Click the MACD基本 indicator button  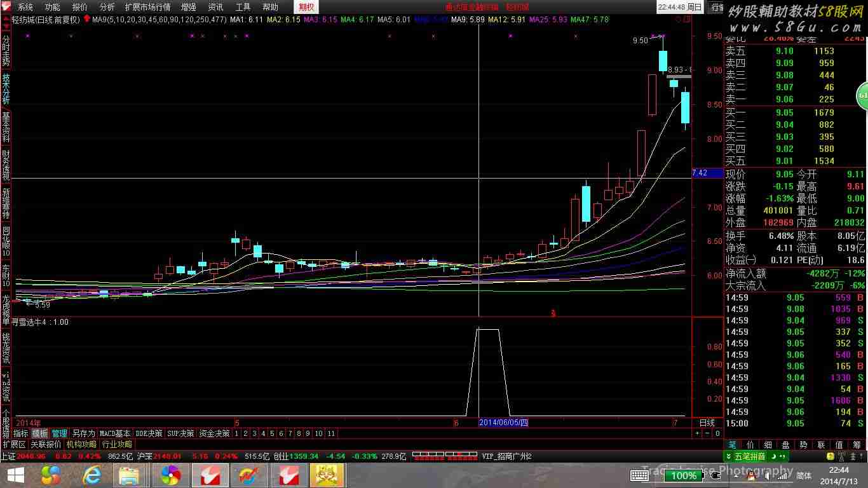click(x=115, y=433)
